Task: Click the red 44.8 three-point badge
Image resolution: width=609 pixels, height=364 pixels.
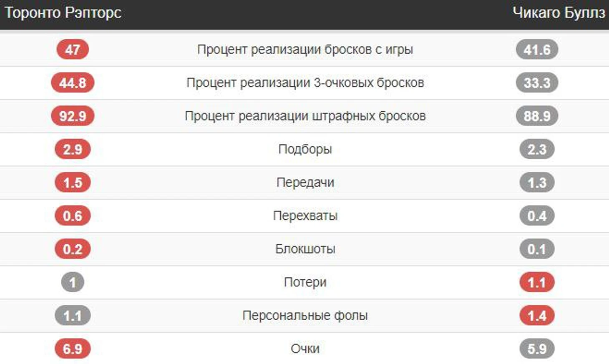Action: 73,83
